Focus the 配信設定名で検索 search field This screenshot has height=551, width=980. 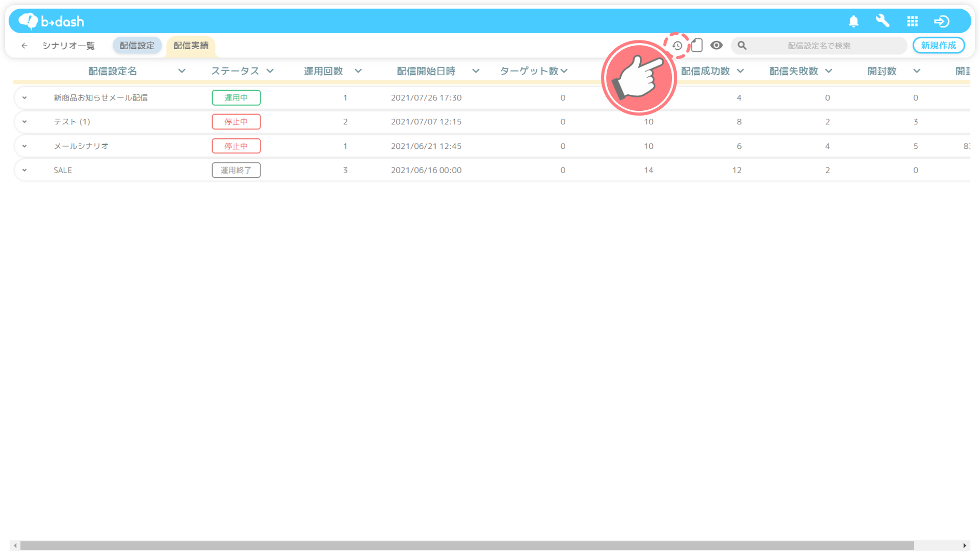coord(819,46)
